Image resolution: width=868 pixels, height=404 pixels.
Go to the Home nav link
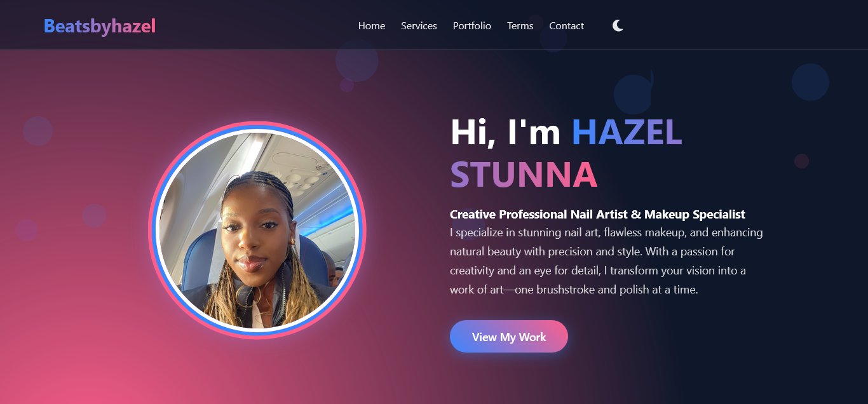[x=372, y=26]
